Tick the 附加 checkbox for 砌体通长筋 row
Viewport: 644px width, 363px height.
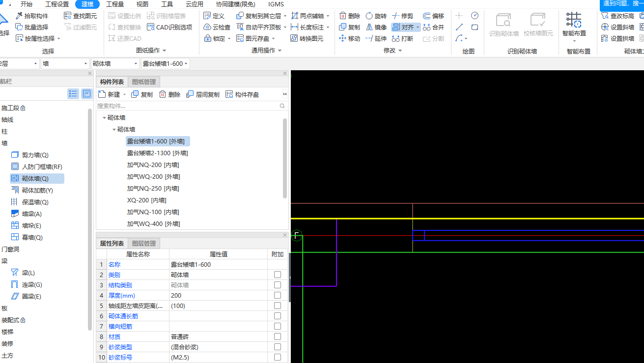[278, 316]
